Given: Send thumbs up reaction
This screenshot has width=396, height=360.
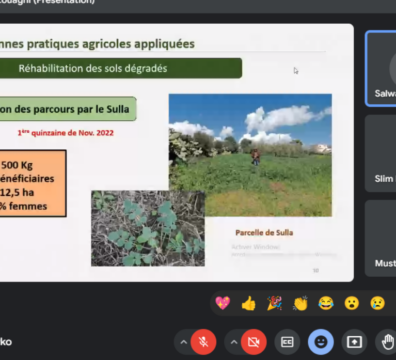Looking at the screenshot, I should point(248,303).
